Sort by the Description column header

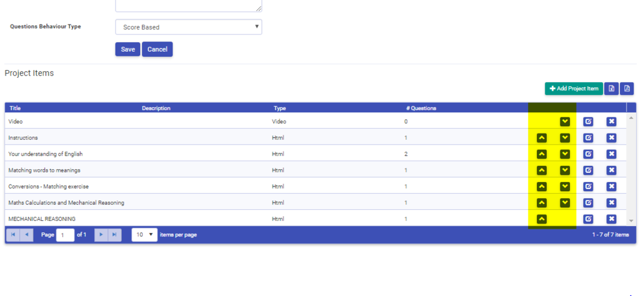tap(156, 108)
